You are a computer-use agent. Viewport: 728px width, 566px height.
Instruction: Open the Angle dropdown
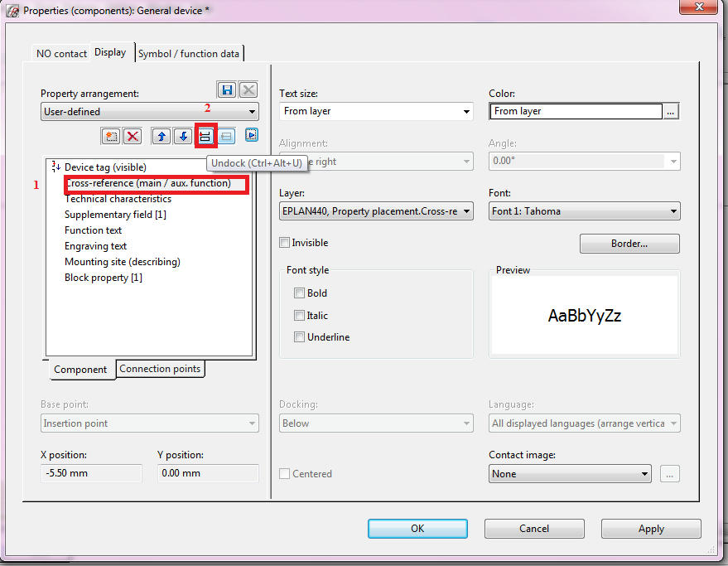coord(585,161)
